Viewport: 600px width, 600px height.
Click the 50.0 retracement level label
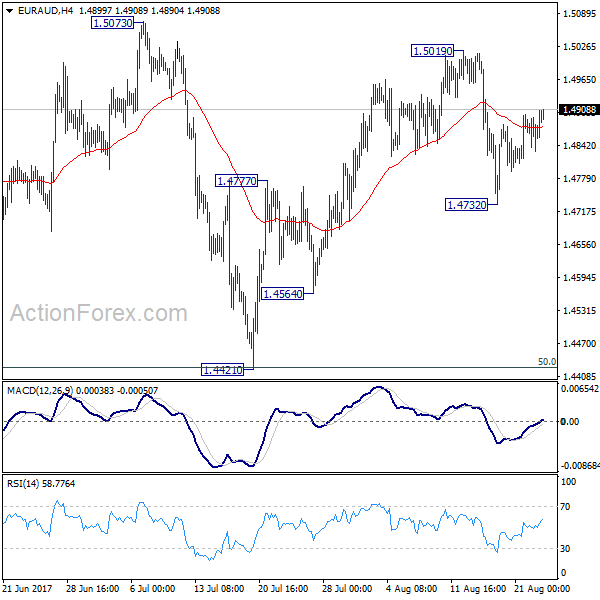(x=546, y=362)
